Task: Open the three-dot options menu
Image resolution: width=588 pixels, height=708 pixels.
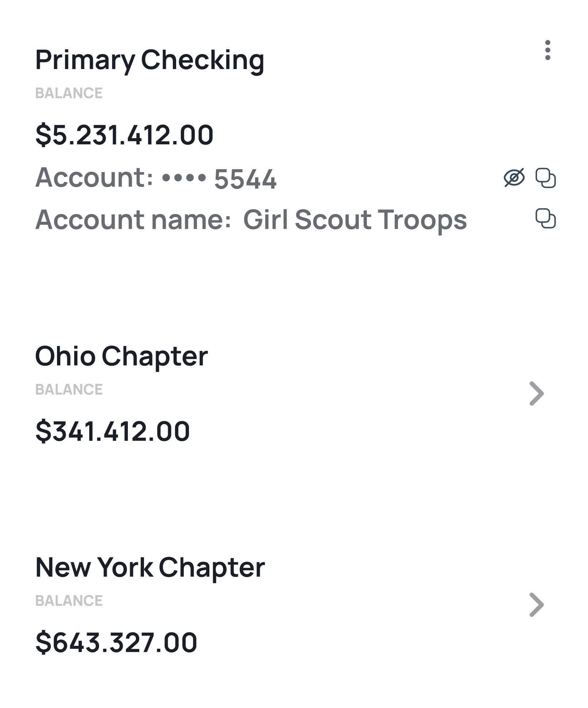Action: [547, 50]
